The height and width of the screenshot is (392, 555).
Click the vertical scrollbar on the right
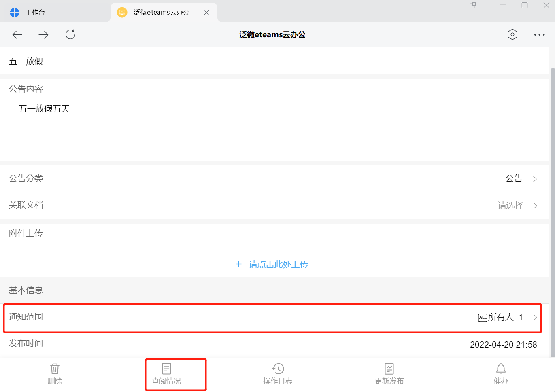tap(553, 213)
